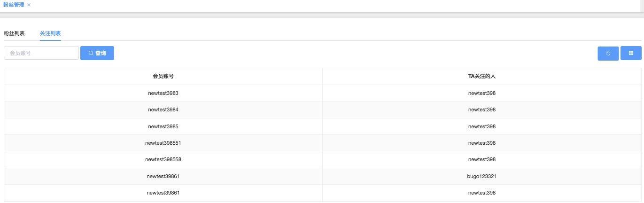Click newtest39861 in the bugo123321 row
This screenshot has height=203, width=644.
click(x=163, y=176)
